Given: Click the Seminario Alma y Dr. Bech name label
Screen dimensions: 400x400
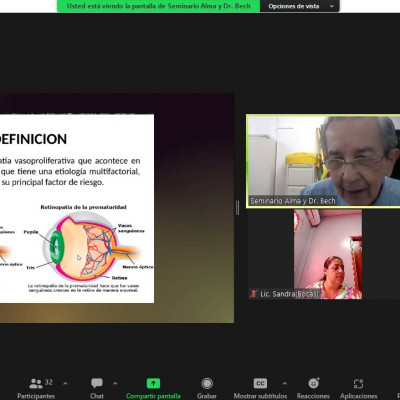Looking at the screenshot, I should [293, 201].
